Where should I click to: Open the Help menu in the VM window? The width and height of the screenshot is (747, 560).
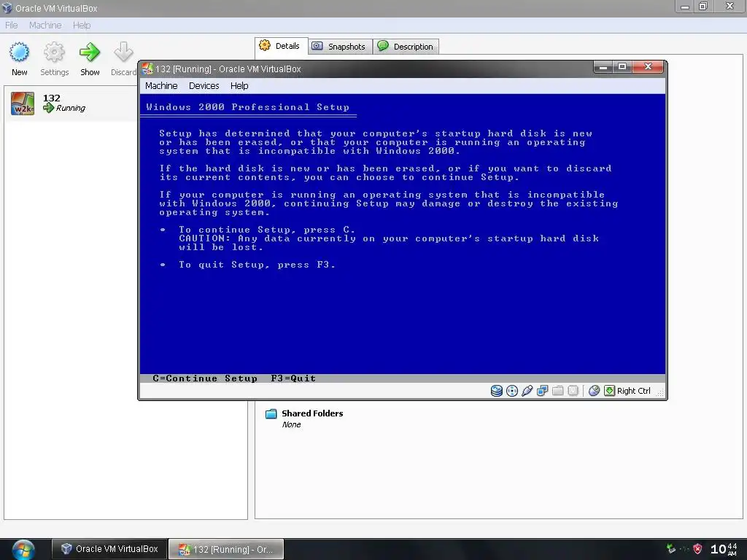coord(239,86)
